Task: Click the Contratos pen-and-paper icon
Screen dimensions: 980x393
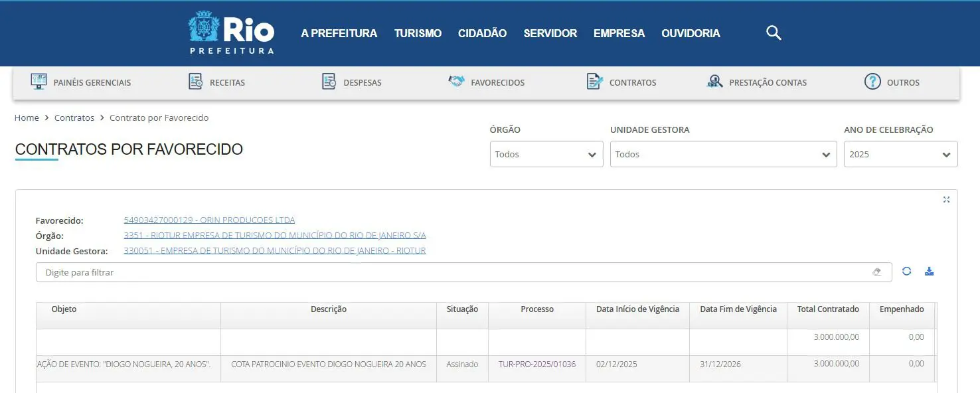Action: (x=595, y=82)
